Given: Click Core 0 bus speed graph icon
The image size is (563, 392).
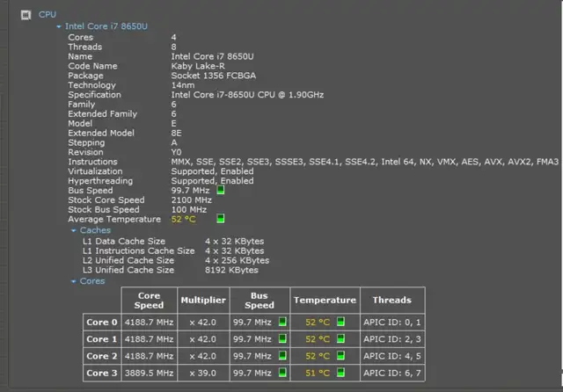Looking at the screenshot, I should pos(282,322).
